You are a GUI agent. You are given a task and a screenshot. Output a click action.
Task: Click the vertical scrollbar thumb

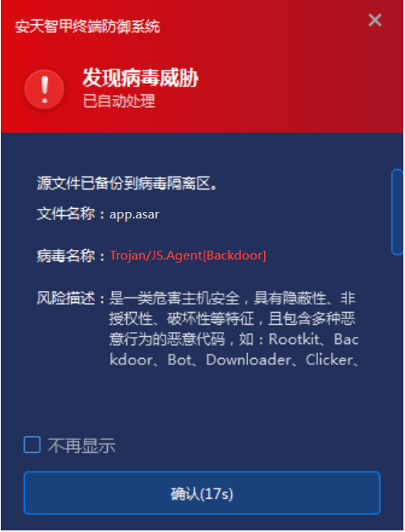pyautogui.click(x=397, y=212)
